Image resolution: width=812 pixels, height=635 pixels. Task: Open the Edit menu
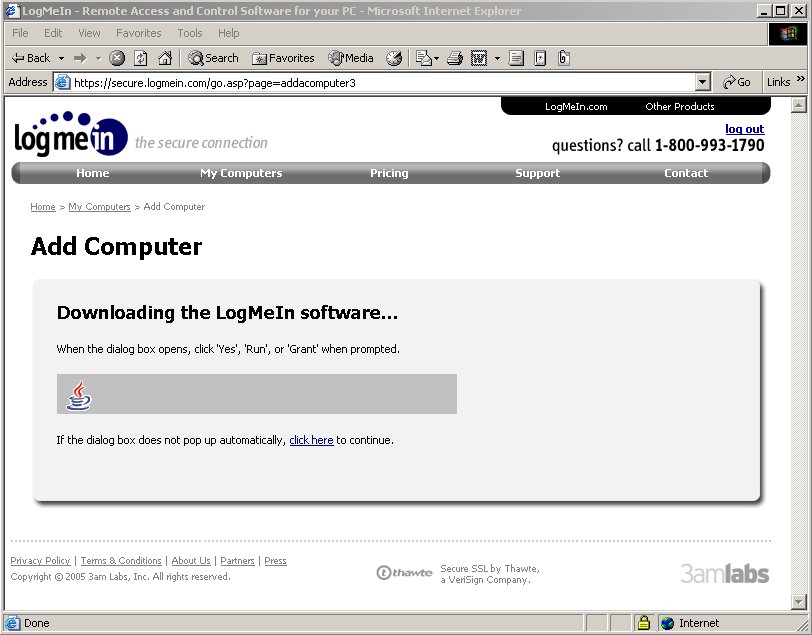coord(53,33)
